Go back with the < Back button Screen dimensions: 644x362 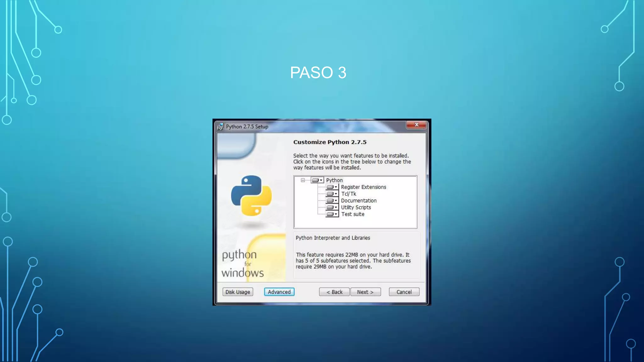[x=334, y=292]
